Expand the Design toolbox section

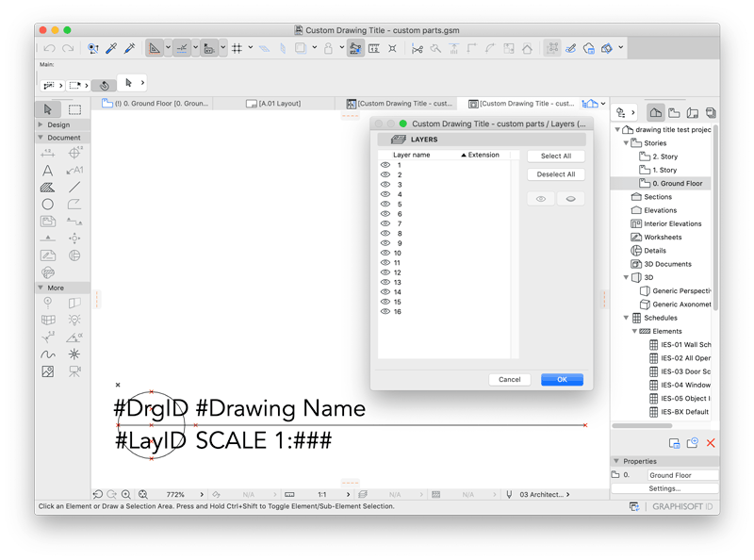[41, 124]
